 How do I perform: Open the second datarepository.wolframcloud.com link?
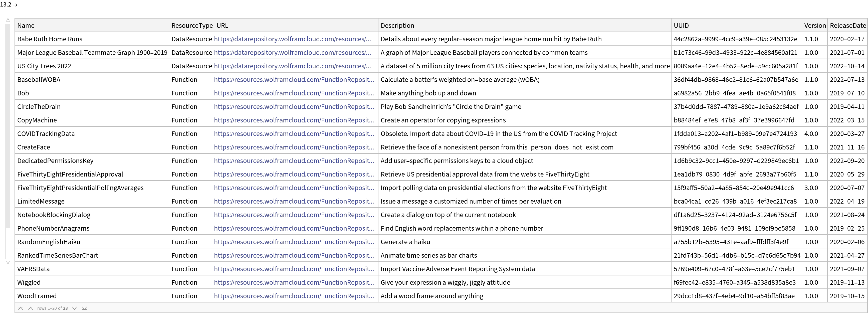point(293,53)
